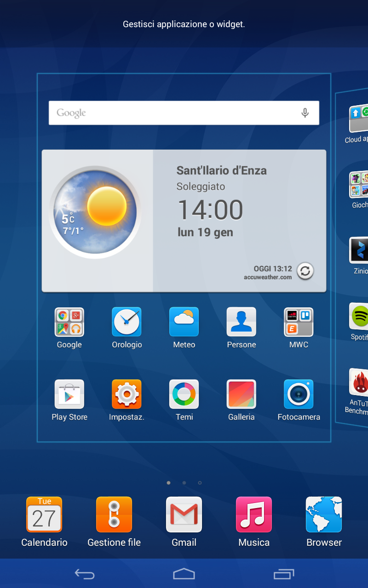Screen dimensions: 368x588
Task: Launch the Musica app
Action: (254, 514)
